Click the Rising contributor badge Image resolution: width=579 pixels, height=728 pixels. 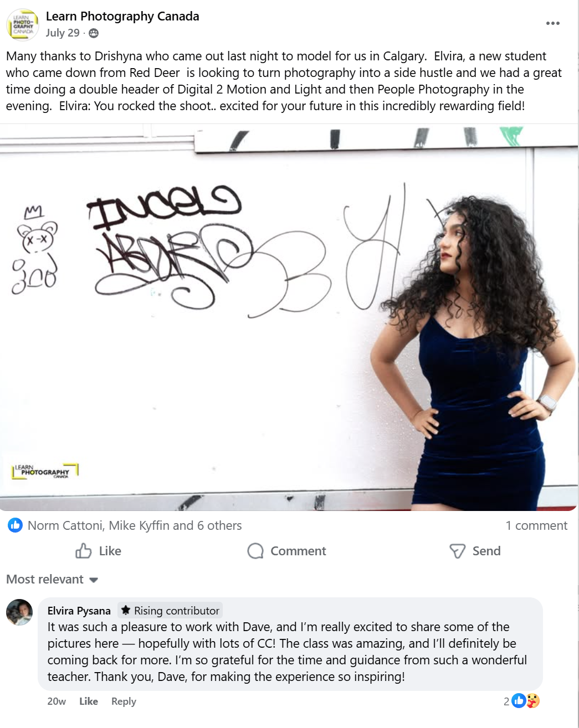click(170, 611)
